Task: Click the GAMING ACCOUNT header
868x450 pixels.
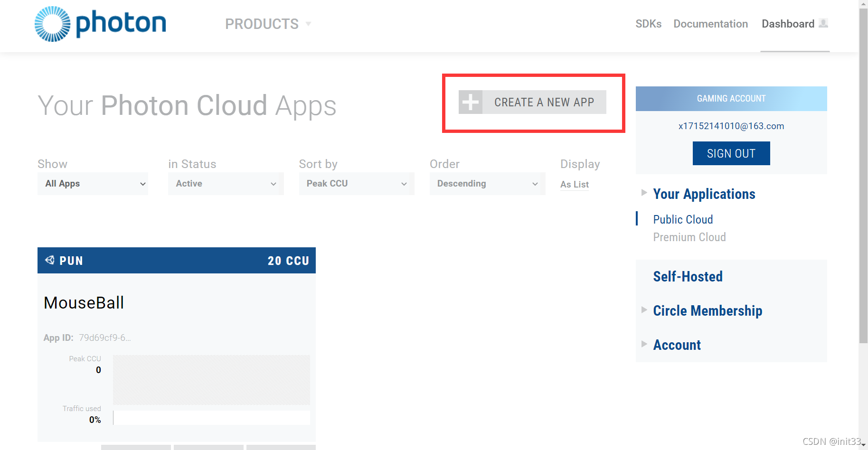Action: point(731,99)
